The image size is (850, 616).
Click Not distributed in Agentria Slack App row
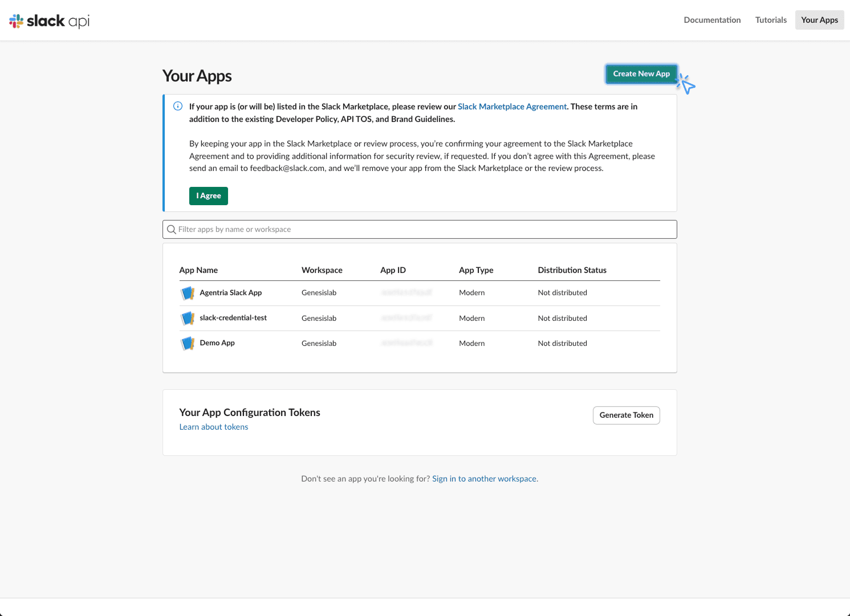click(x=562, y=293)
